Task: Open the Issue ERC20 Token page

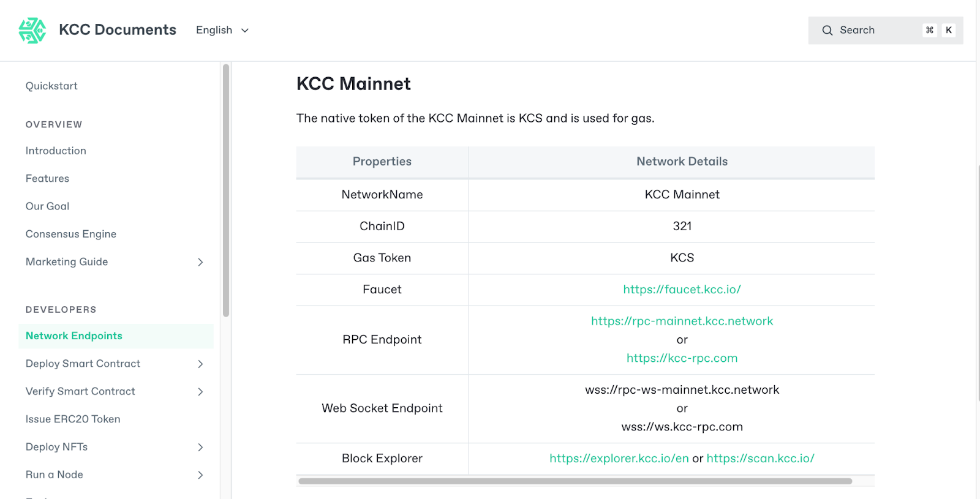Action: [73, 419]
